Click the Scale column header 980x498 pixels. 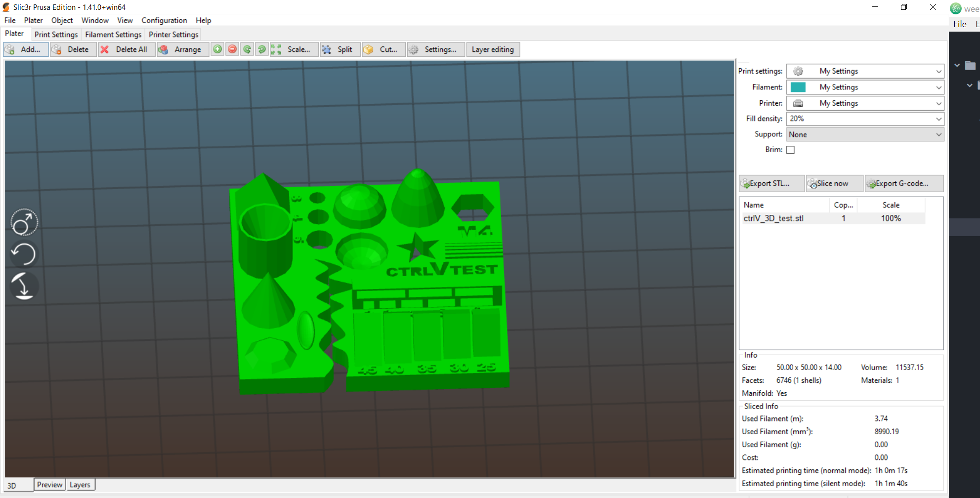[891, 205]
